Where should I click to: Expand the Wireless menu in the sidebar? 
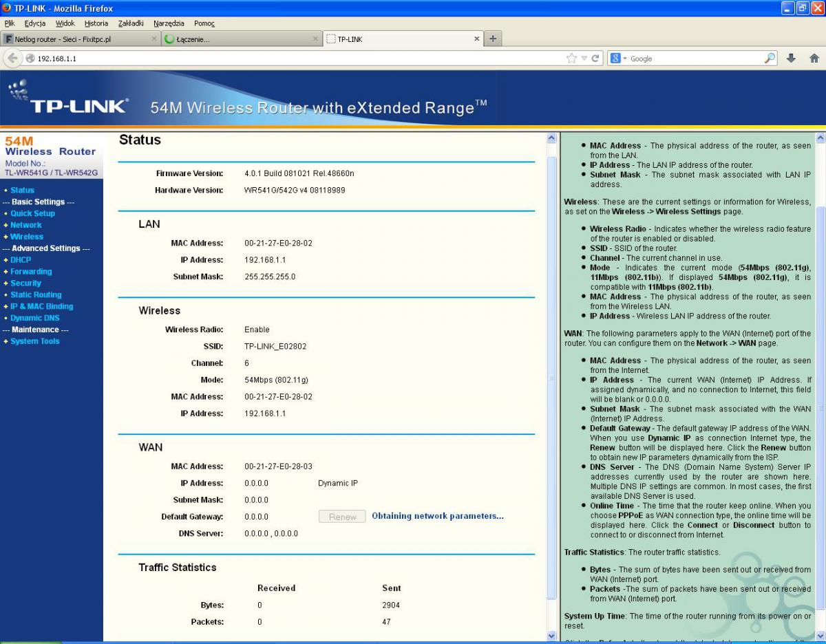[x=26, y=237]
